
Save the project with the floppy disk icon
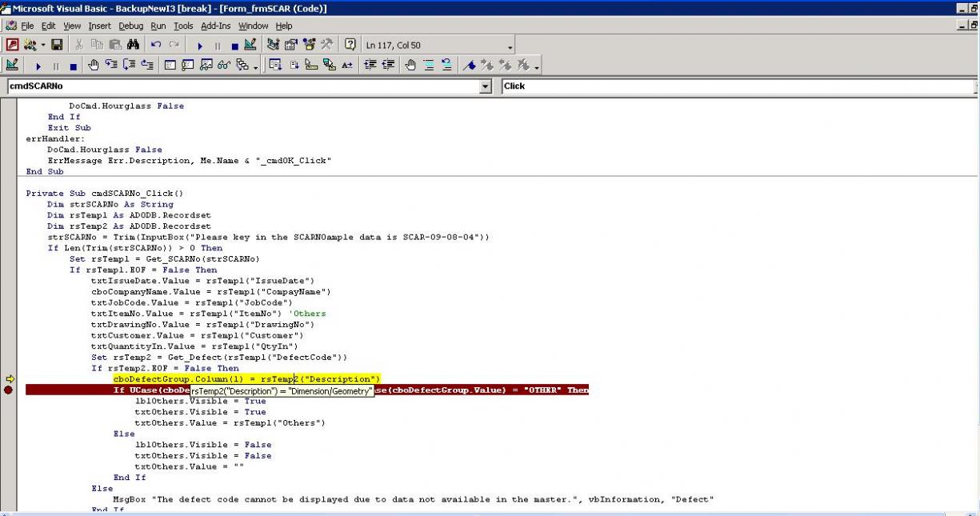coord(57,46)
